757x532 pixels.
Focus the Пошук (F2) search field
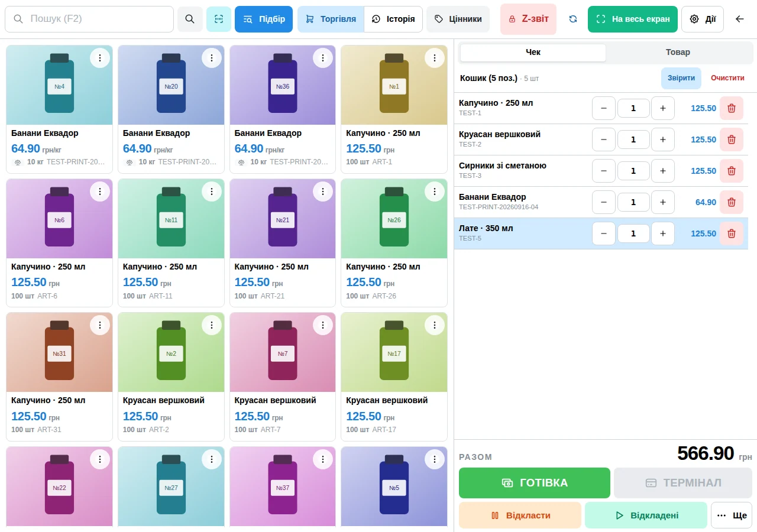pos(89,19)
